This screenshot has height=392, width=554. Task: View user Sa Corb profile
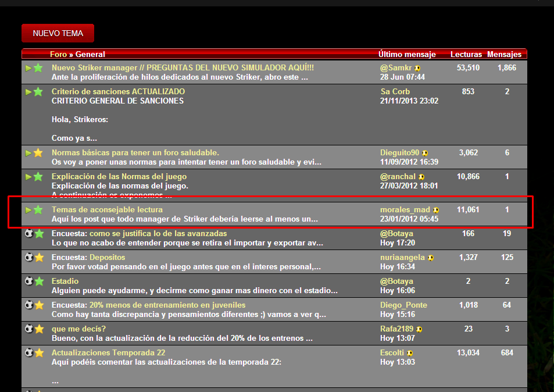tap(395, 91)
